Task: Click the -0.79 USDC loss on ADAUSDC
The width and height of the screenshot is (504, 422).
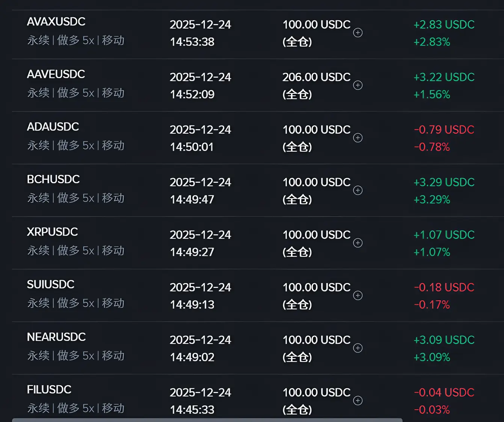Action: tap(444, 130)
